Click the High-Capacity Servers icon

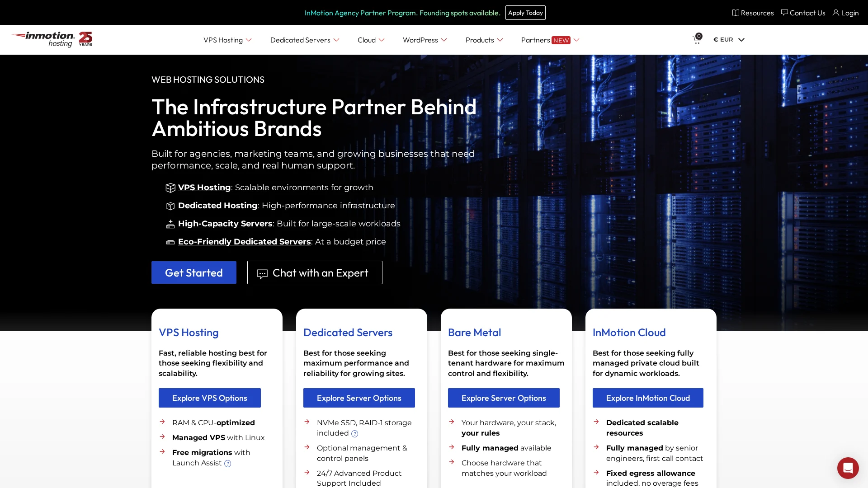pos(170,224)
